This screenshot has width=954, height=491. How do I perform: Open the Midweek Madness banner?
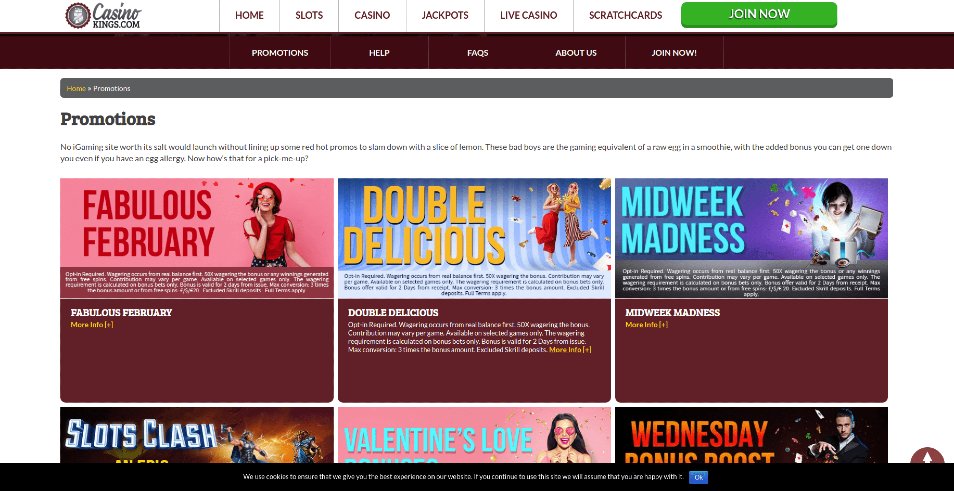tap(751, 238)
